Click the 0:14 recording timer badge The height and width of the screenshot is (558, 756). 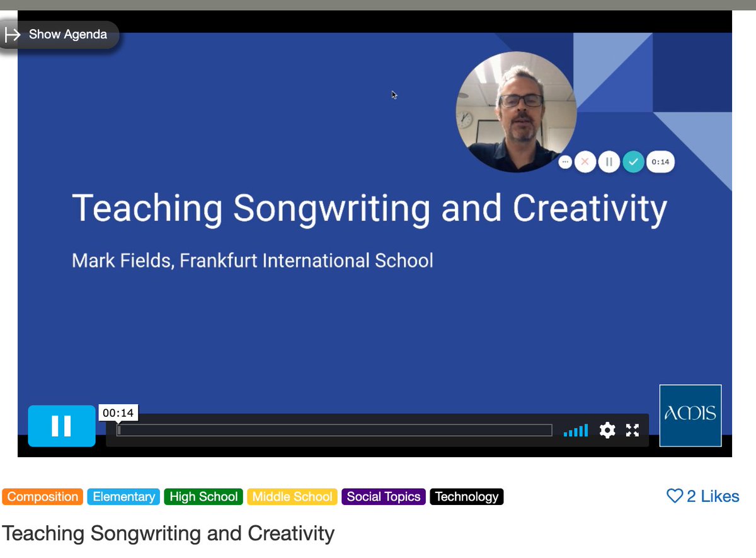pos(660,162)
